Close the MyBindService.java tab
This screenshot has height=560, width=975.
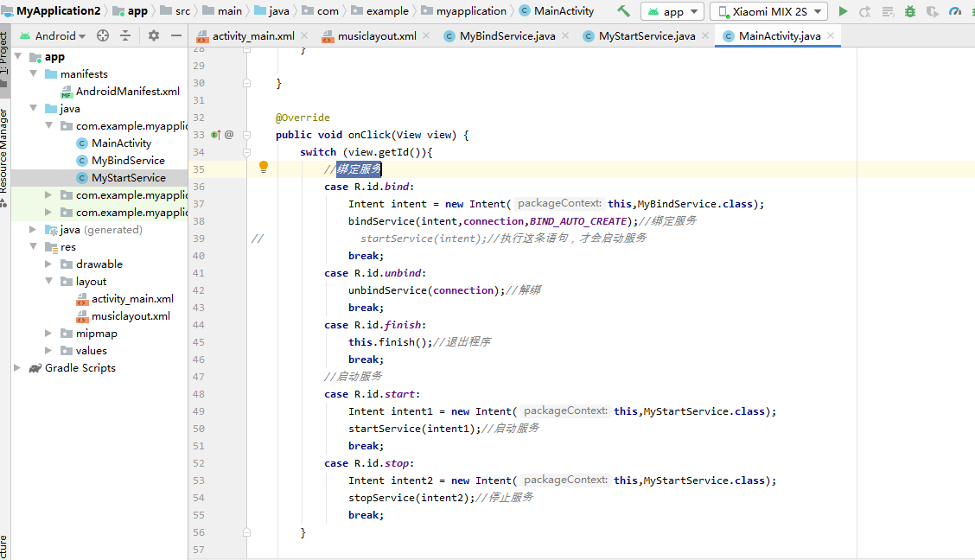pos(565,36)
